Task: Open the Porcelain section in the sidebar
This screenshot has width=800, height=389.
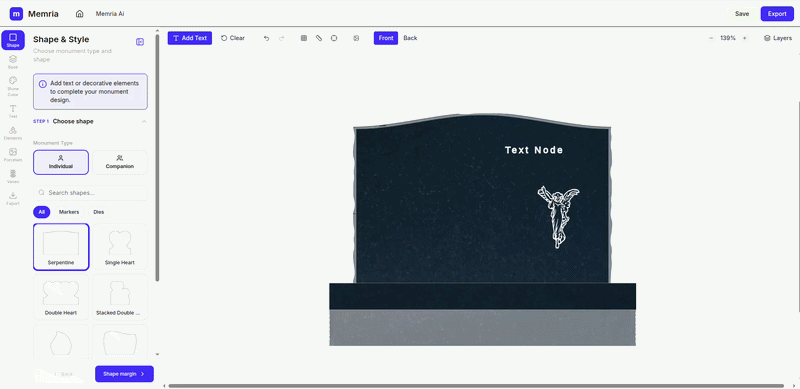Action: [13, 155]
